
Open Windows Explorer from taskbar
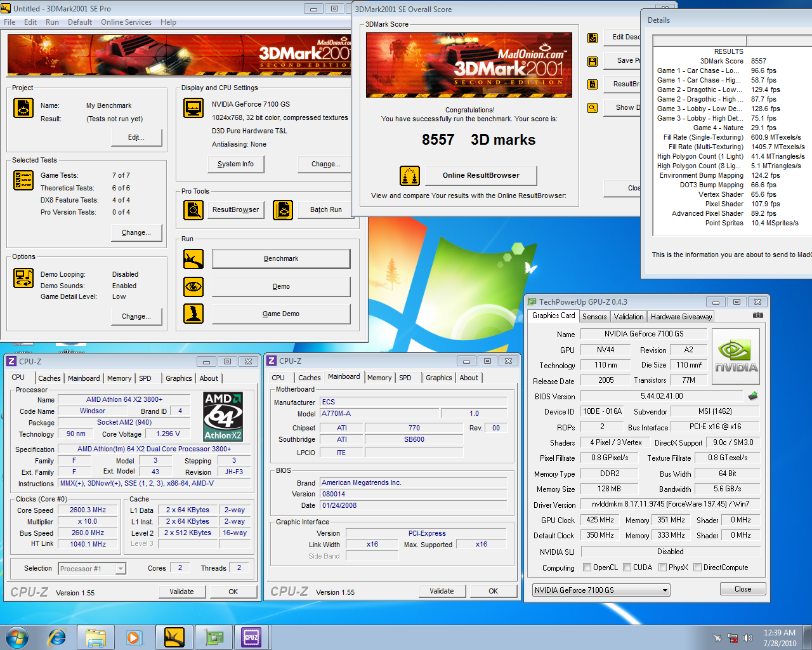point(96,637)
